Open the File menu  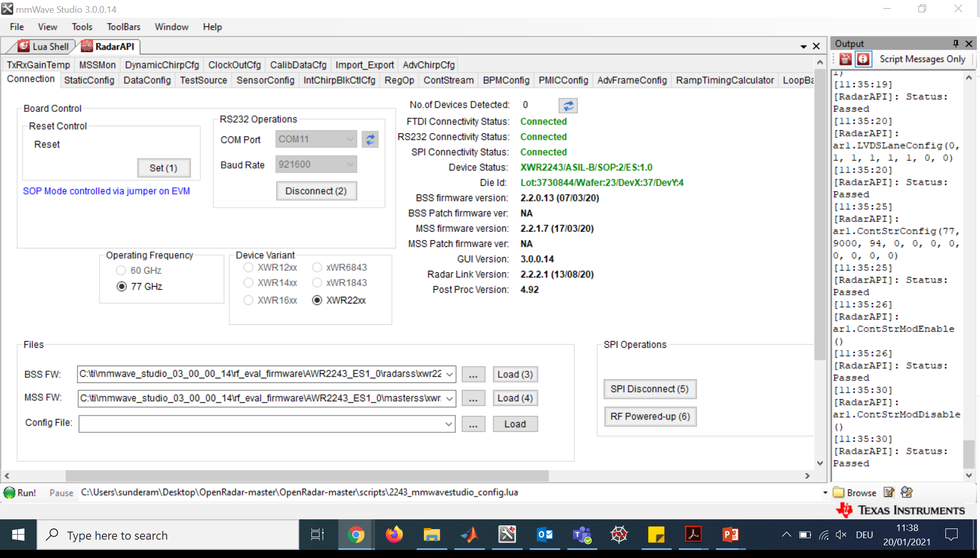click(17, 27)
